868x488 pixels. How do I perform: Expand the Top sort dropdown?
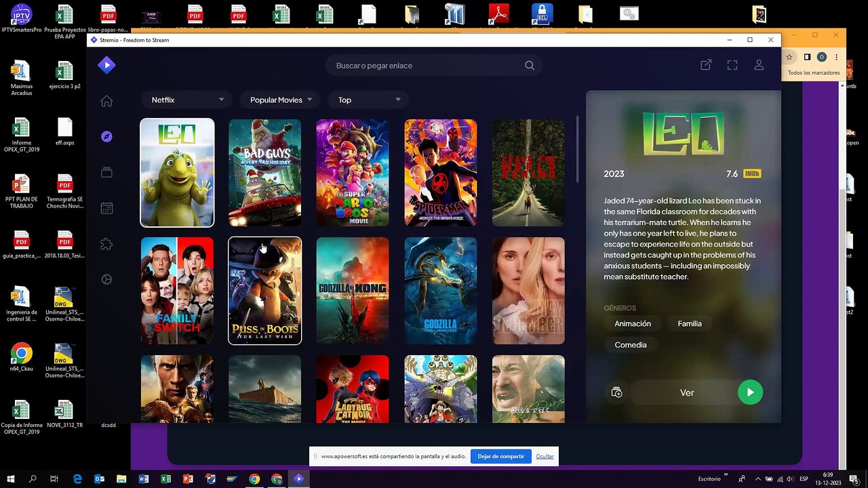pyautogui.click(x=368, y=100)
